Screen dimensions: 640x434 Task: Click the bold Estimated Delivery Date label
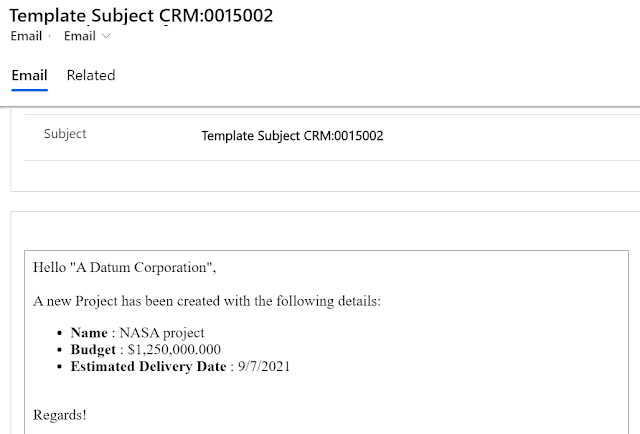pyautogui.click(x=148, y=367)
